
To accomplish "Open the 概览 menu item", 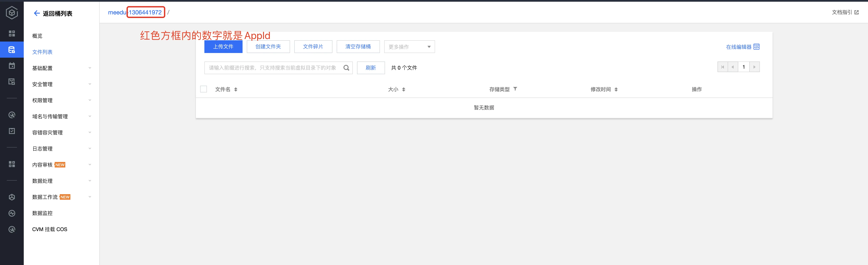I will click(x=37, y=36).
